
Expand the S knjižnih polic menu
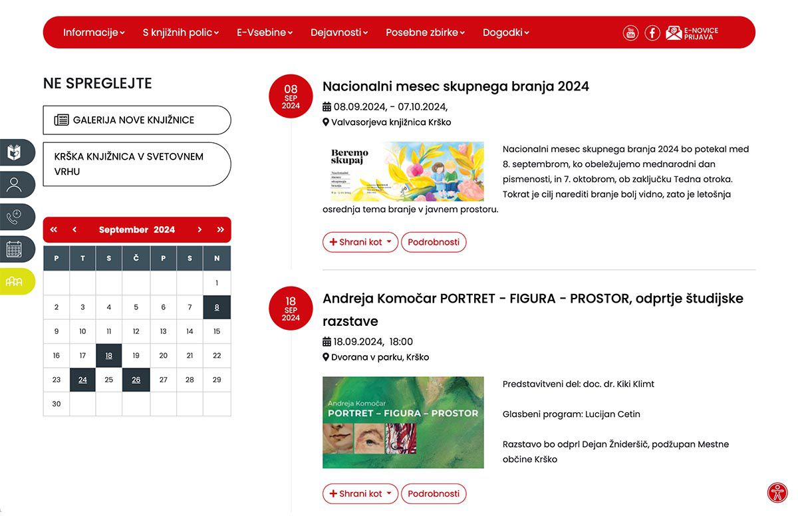181,33
